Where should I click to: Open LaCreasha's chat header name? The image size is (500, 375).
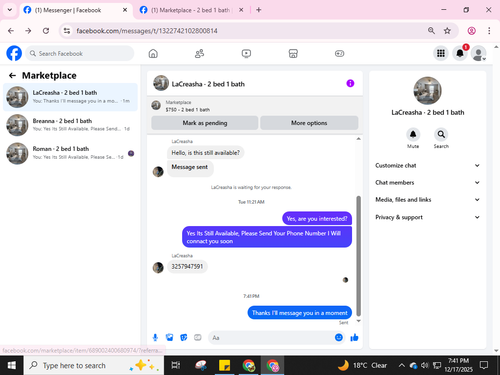(208, 84)
